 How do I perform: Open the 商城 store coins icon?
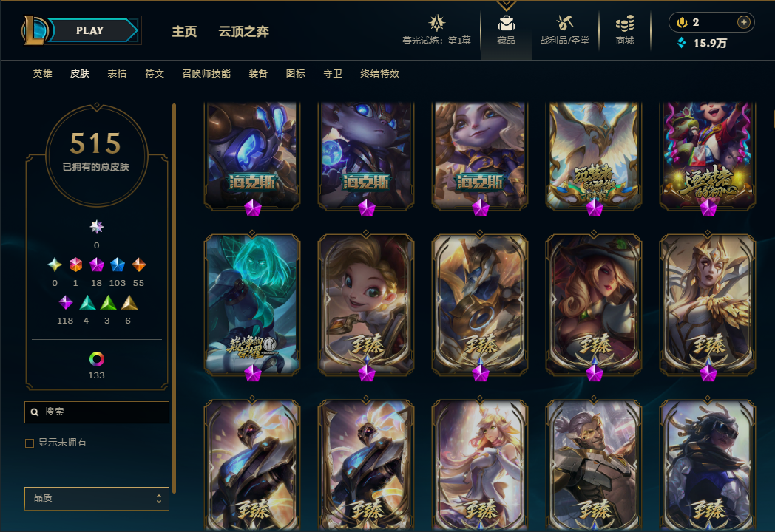(625, 23)
